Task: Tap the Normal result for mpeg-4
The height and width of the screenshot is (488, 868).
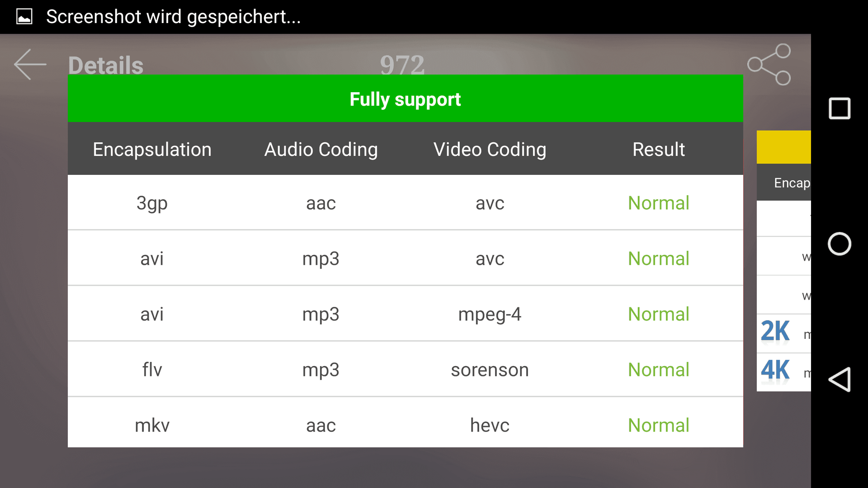Action: (659, 314)
